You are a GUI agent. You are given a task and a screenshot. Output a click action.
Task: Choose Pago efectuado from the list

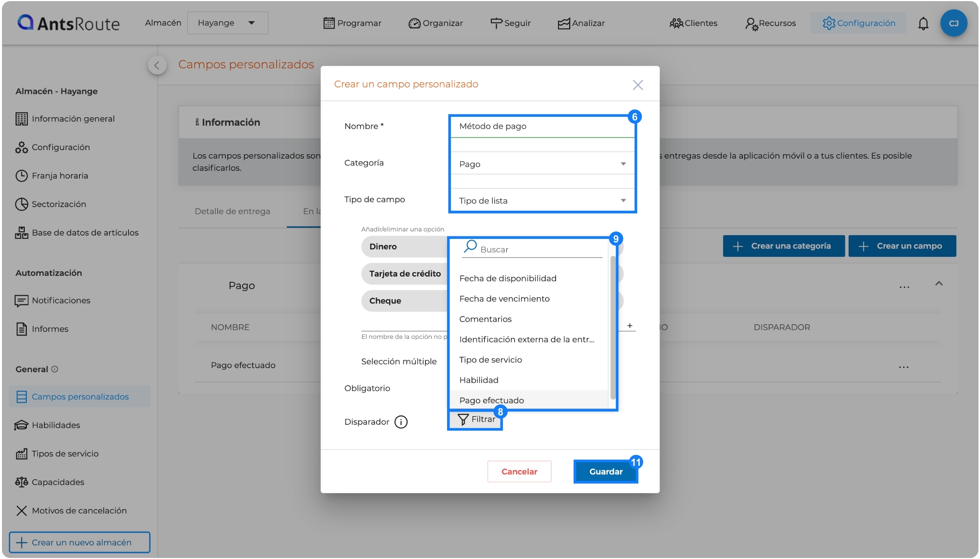(528, 400)
